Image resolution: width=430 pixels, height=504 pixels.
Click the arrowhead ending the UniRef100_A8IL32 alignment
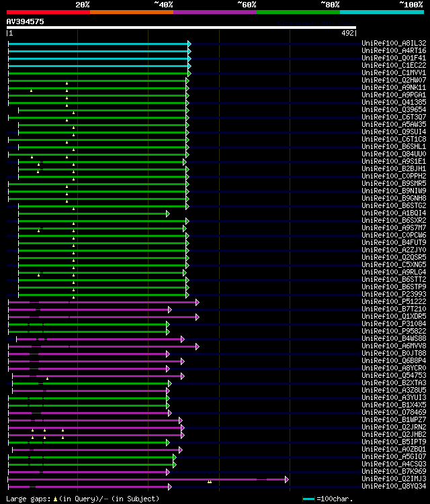(x=189, y=44)
